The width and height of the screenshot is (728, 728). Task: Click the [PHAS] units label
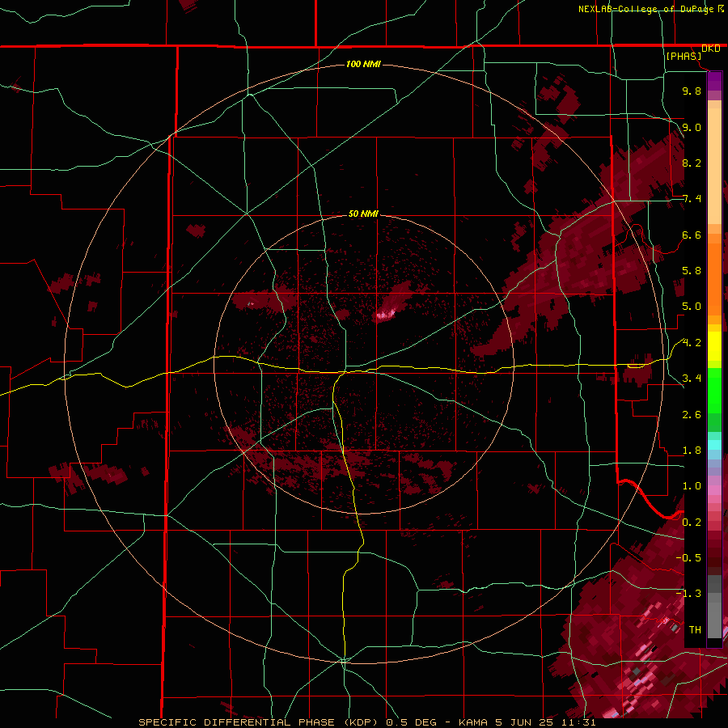point(684,56)
